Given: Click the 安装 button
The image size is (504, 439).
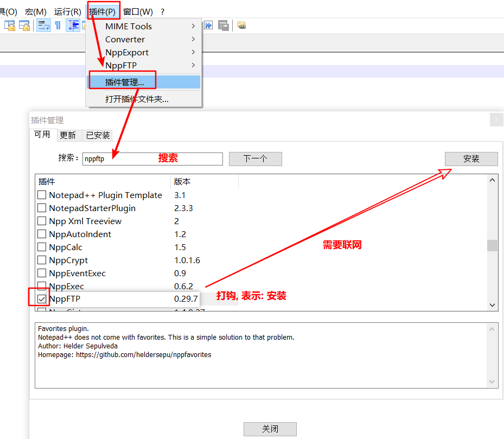Looking at the screenshot, I should pyautogui.click(x=471, y=159).
